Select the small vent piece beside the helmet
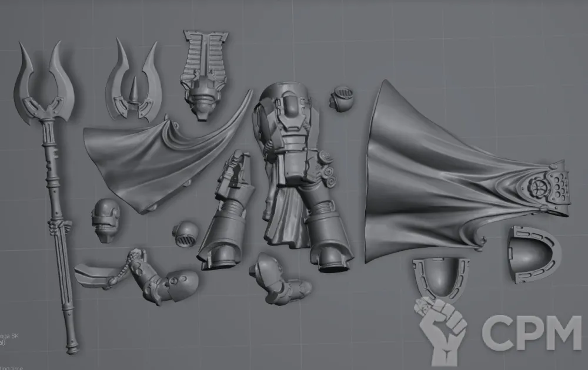The height and width of the screenshot is (370, 588). pos(186,234)
